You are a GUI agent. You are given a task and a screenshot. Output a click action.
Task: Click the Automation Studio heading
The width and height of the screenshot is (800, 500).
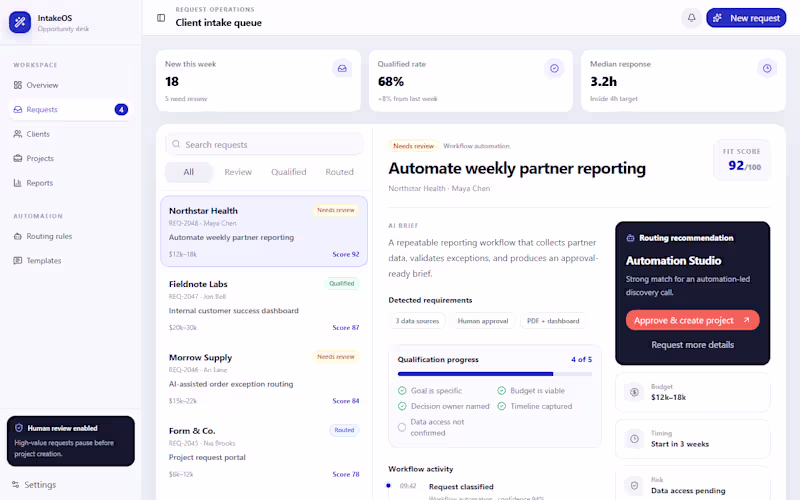673,261
